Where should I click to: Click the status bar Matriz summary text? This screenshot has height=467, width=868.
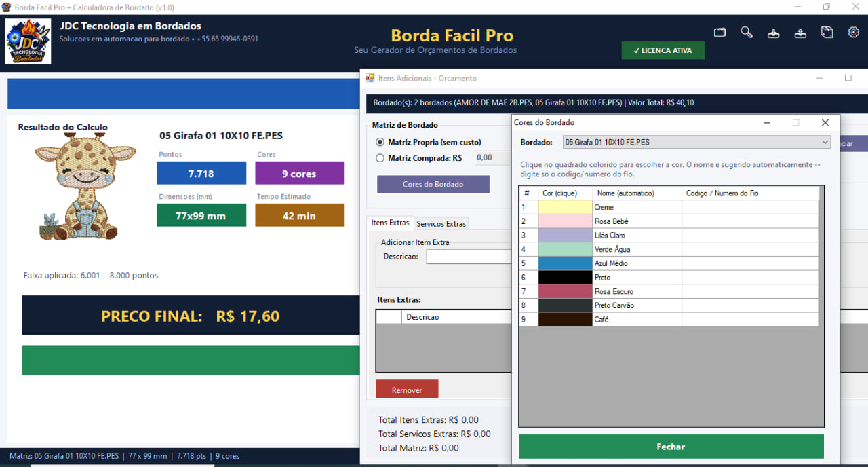pos(124,456)
